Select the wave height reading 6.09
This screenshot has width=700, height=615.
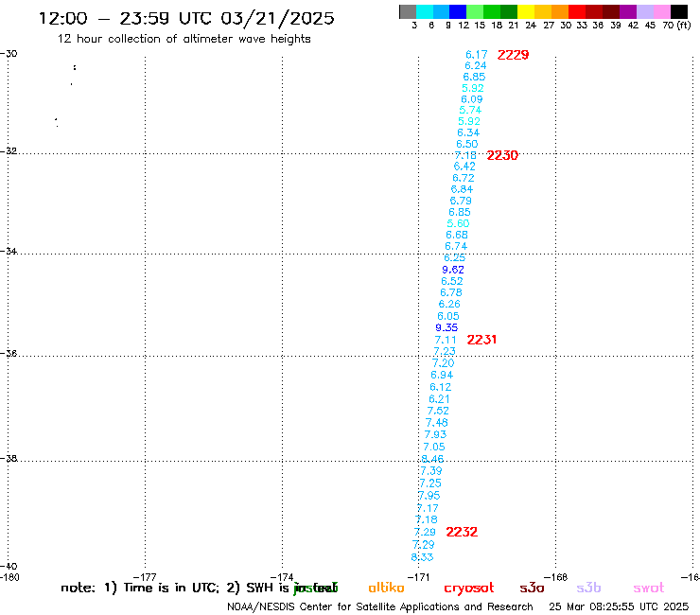472,99
